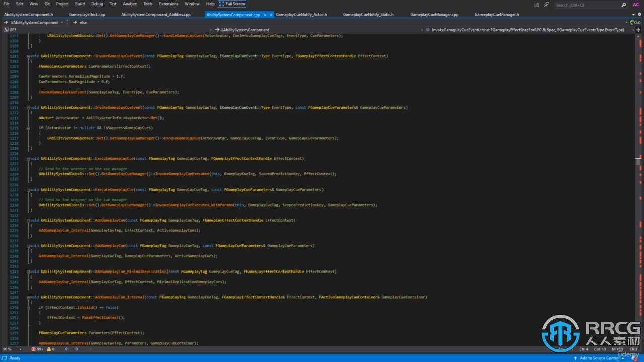Open the Test menu

(x=113, y=4)
